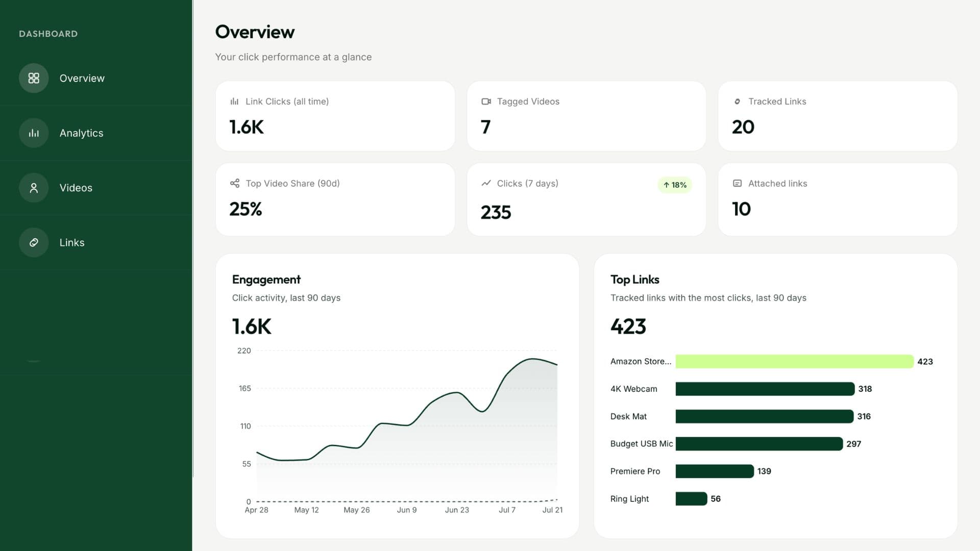
Task: Click the note icon beside Attached links
Action: coord(737,183)
